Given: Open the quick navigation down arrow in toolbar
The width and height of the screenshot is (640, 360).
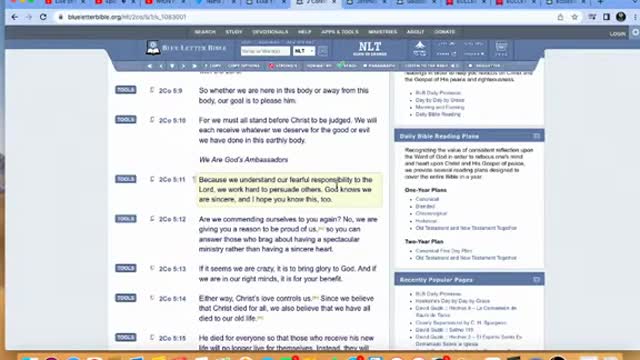Looking at the screenshot, I should click(172, 66).
